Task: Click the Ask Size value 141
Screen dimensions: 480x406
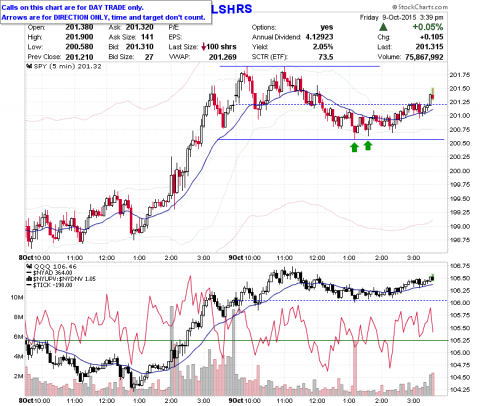Action: pyautogui.click(x=147, y=37)
